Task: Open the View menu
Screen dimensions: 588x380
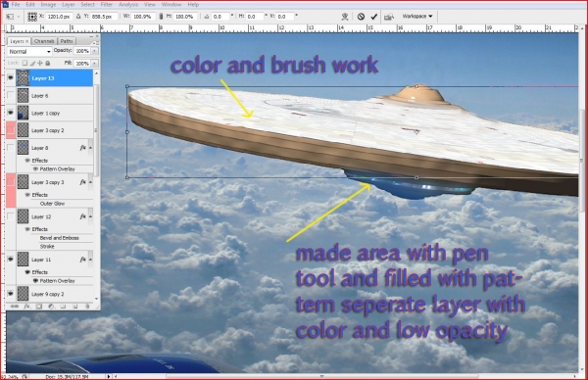Action: pyautogui.click(x=150, y=5)
